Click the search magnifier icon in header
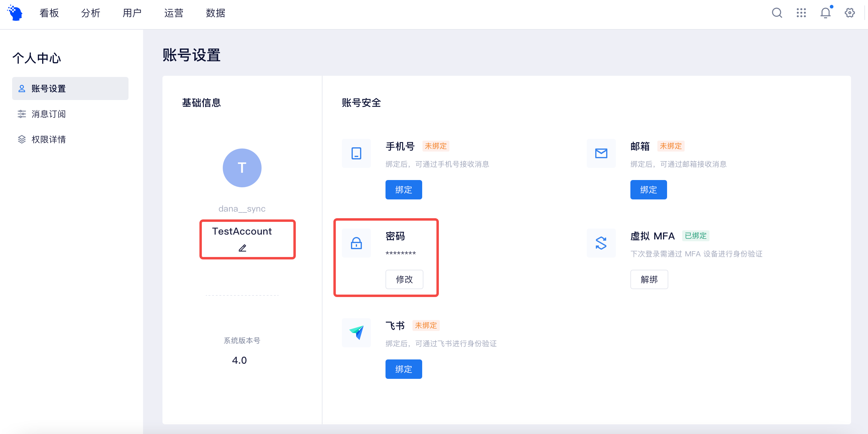868x434 pixels. [777, 13]
